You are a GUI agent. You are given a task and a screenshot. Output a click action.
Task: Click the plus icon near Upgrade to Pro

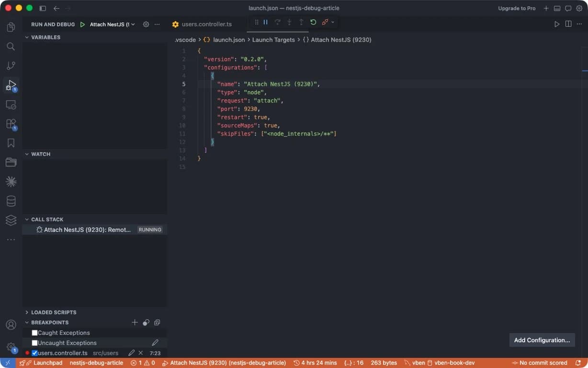click(546, 8)
